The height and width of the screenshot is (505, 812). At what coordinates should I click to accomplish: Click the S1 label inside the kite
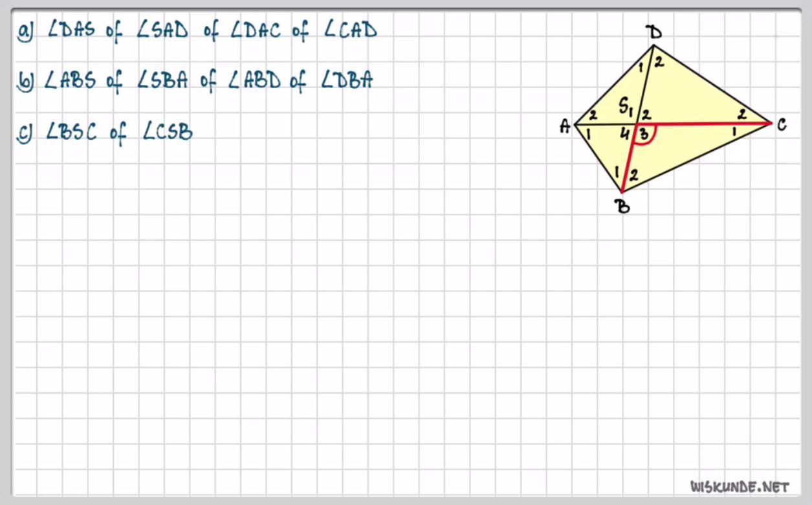click(x=626, y=105)
